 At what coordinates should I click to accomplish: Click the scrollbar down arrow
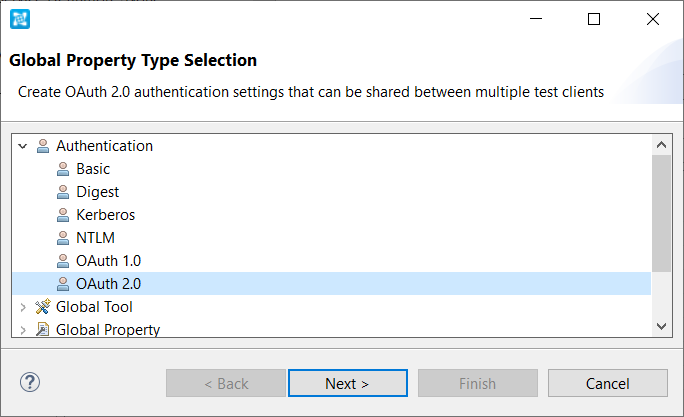pos(661,326)
